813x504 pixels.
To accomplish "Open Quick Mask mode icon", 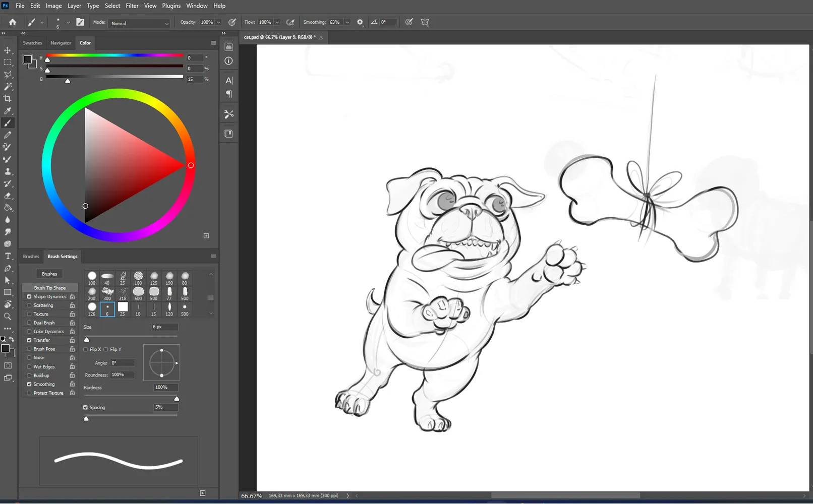I will point(8,366).
